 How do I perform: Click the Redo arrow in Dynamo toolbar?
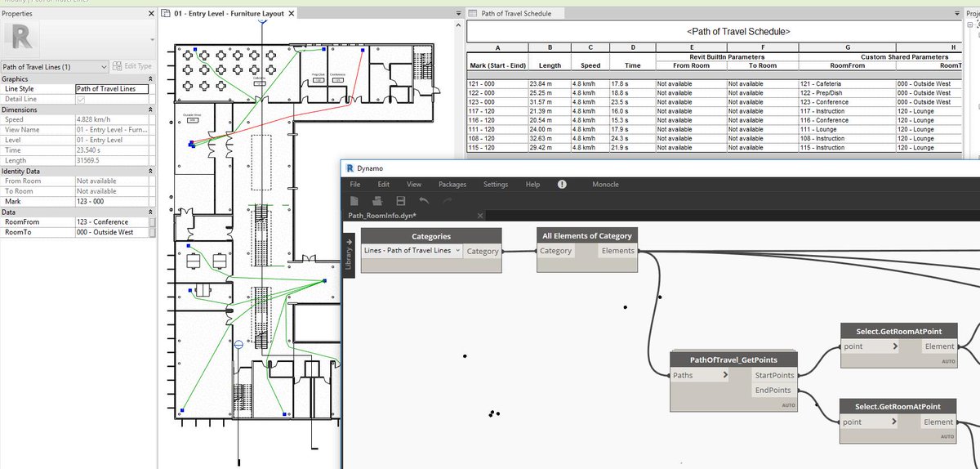pos(446,200)
